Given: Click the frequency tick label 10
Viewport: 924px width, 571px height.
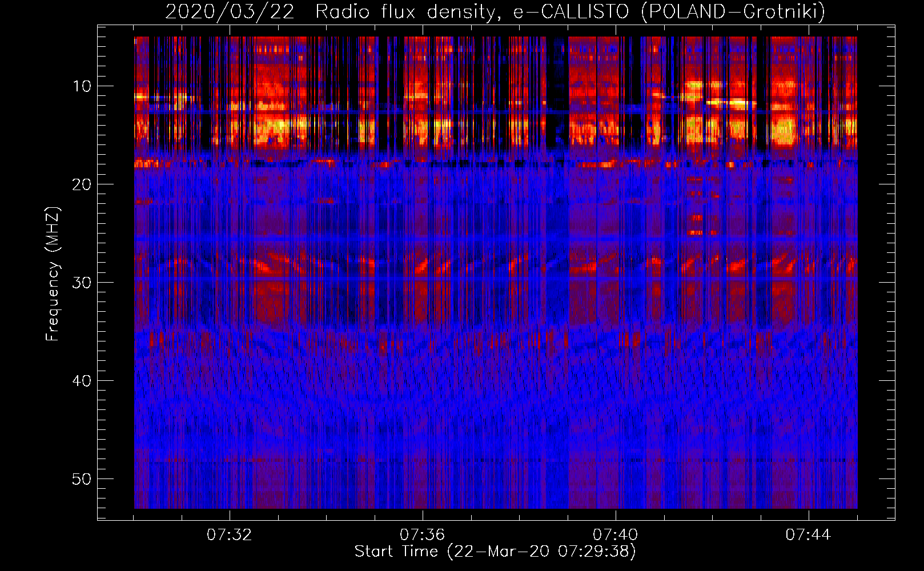Looking at the screenshot, I should (x=82, y=86).
